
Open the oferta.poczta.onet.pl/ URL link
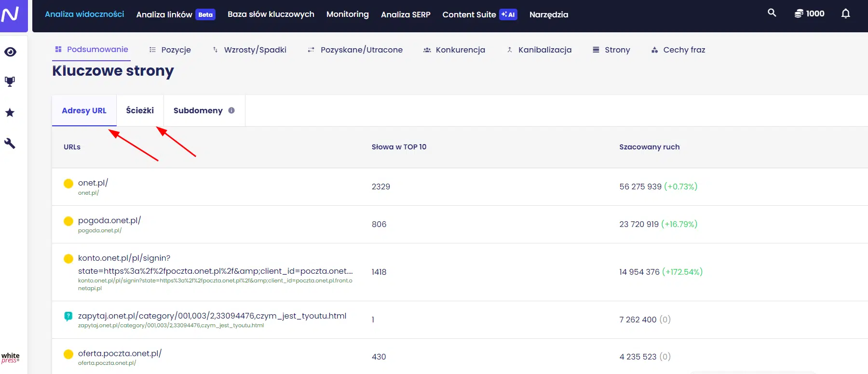[x=120, y=353]
